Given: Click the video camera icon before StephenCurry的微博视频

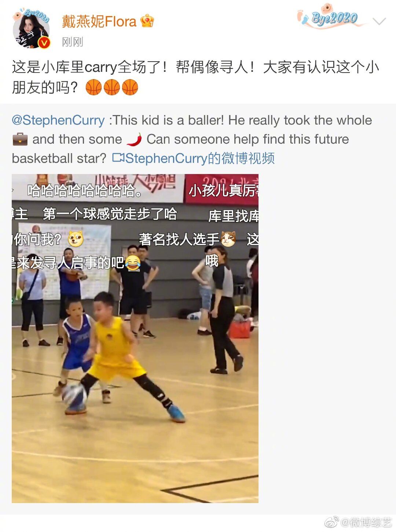Looking at the screenshot, I should pos(118,158).
